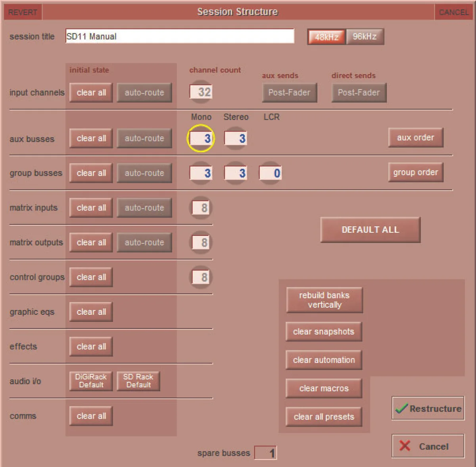Toggle auto-route for matrix inputs
This screenshot has height=467, width=476.
[x=144, y=208]
